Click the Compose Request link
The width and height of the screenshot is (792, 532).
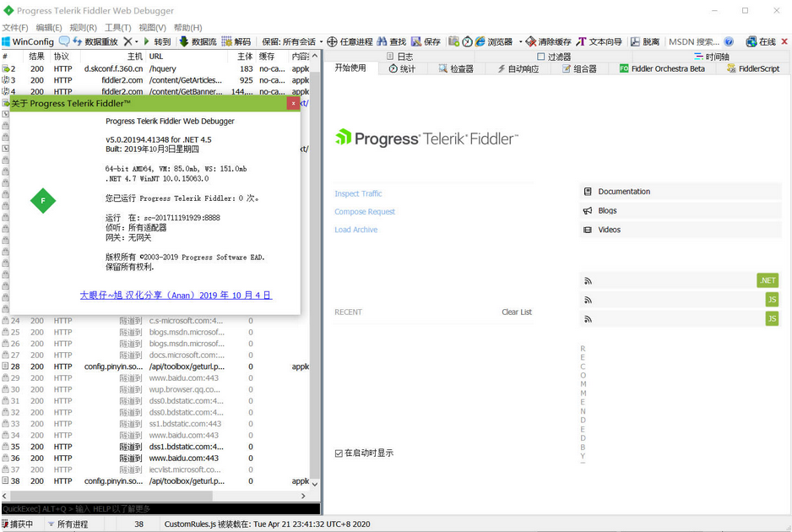[x=365, y=212]
